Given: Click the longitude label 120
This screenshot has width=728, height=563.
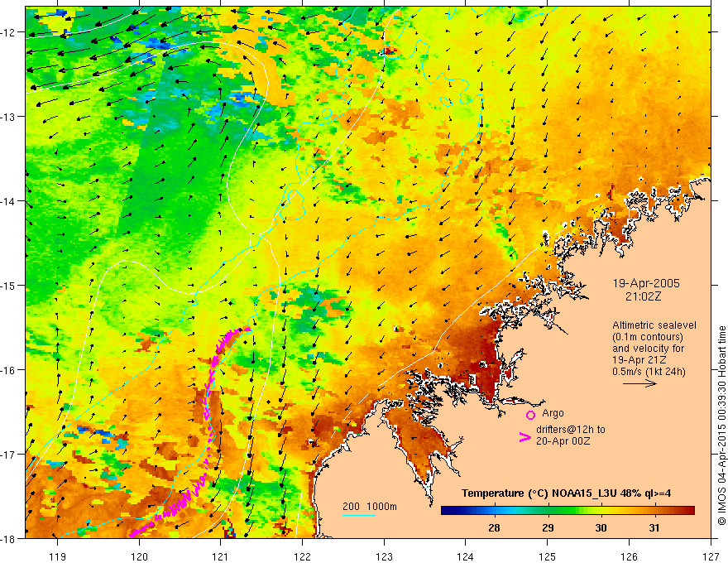Looking at the screenshot, I should coord(139,556).
